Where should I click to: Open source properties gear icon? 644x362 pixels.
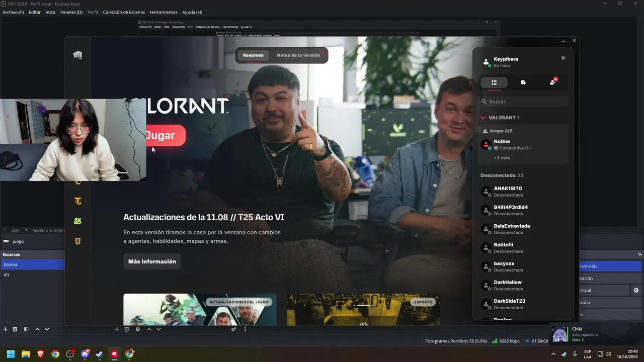pyautogui.click(x=138, y=329)
